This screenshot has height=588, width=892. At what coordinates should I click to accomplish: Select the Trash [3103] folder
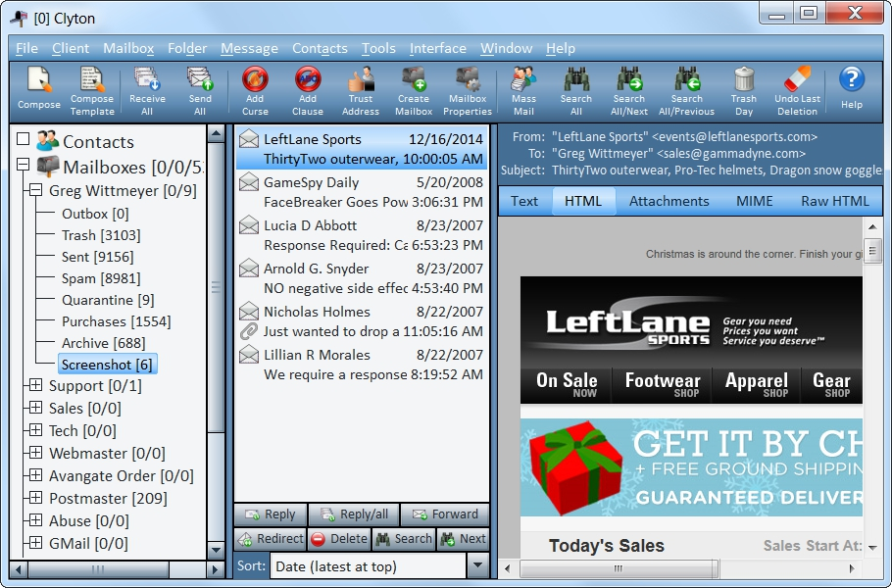101,235
